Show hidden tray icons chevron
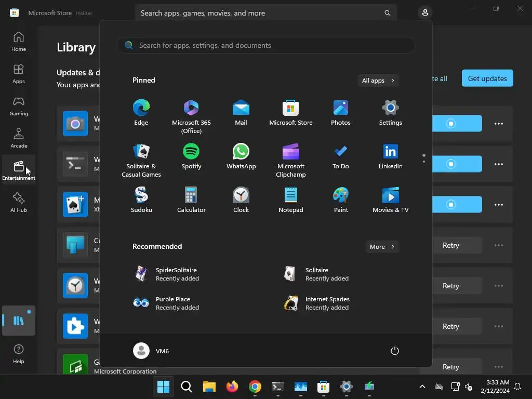Screen dimensions: 532x399 (x=422, y=387)
